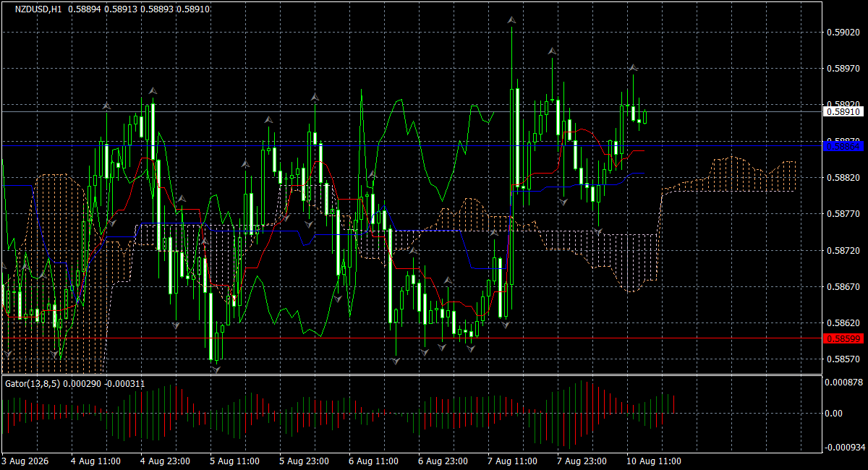Click the 0.58670 price axis label
Image resolution: width=868 pixels, height=470 pixels.
[x=843, y=287]
